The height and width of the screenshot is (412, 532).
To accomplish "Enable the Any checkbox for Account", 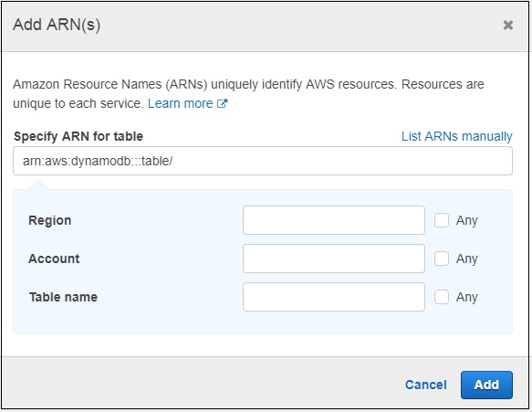I will (x=442, y=259).
